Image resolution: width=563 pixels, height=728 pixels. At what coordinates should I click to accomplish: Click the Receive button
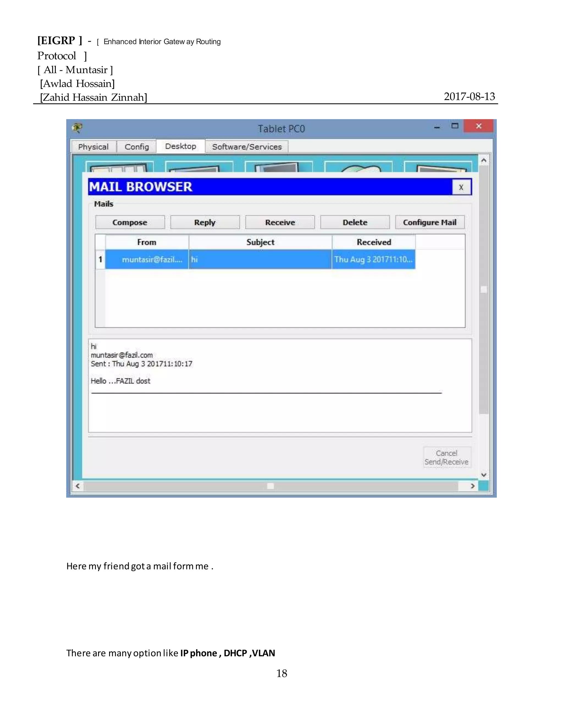[x=280, y=222]
